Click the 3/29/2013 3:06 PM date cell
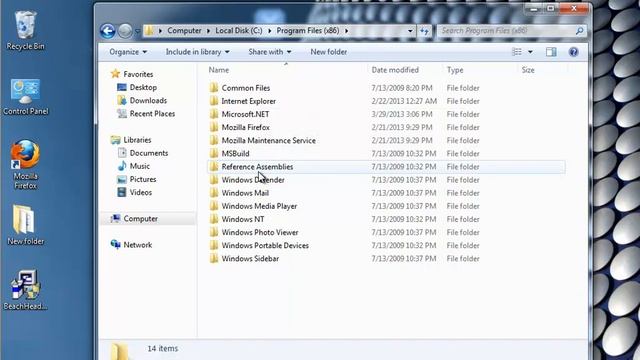The image size is (640, 360). click(x=402, y=114)
